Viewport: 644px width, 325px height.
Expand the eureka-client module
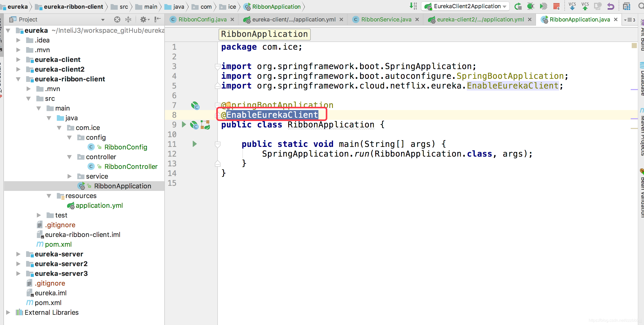click(x=18, y=60)
